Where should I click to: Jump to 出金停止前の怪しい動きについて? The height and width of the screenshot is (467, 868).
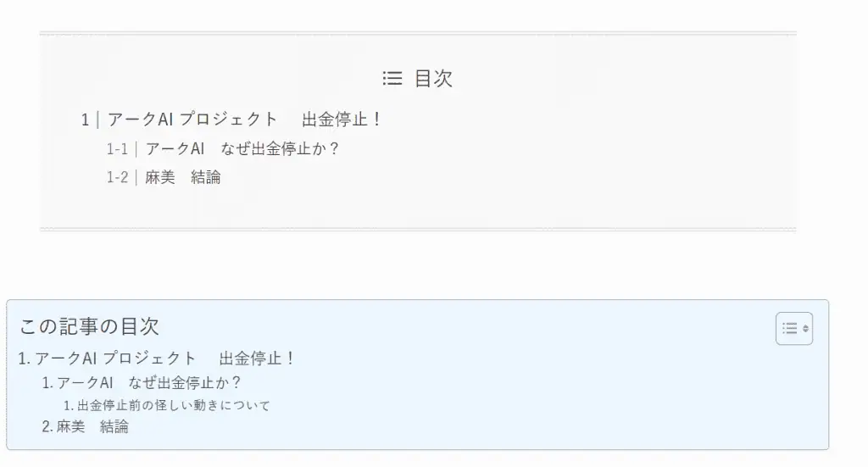pos(173,406)
